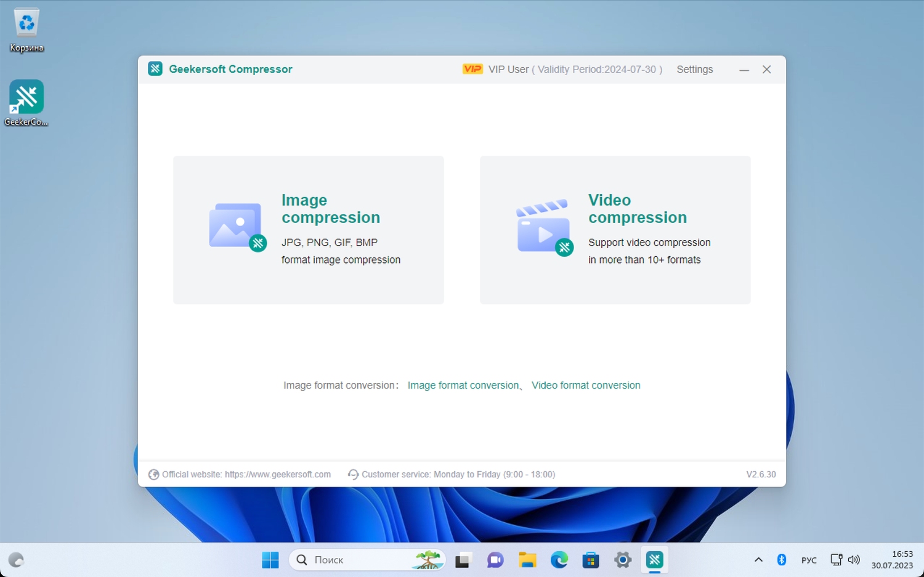Open the Video compression clapperboard icon

pos(545,227)
